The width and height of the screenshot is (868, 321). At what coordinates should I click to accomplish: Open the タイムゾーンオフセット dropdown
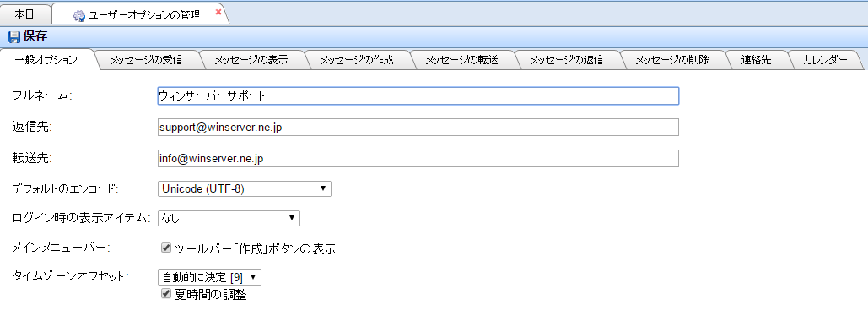pos(209,277)
